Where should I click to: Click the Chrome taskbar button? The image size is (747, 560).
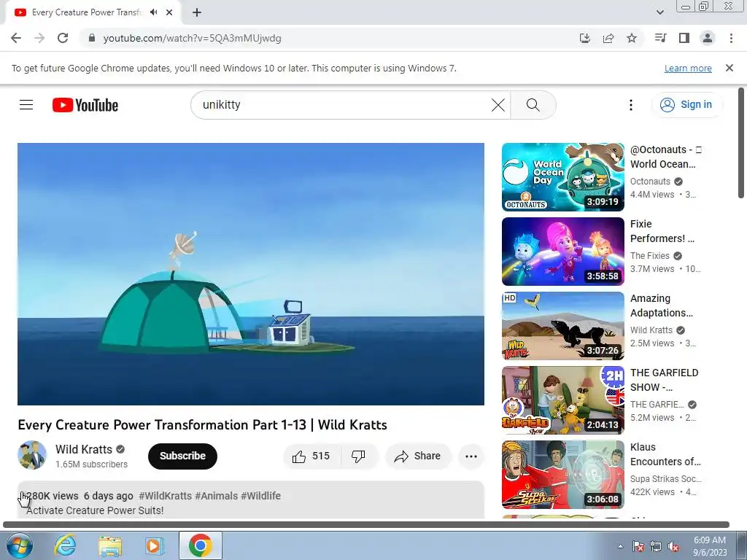200,545
